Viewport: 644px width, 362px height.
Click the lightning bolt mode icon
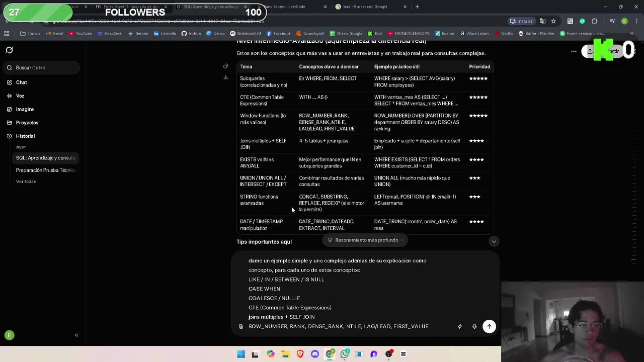tap(459, 326)
